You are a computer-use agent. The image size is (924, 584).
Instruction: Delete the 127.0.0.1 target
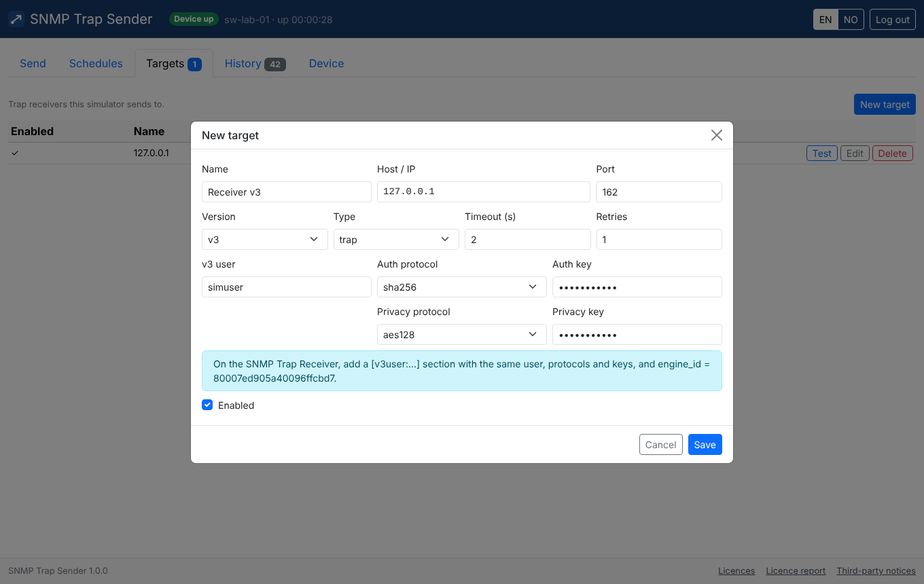[893, 153]
